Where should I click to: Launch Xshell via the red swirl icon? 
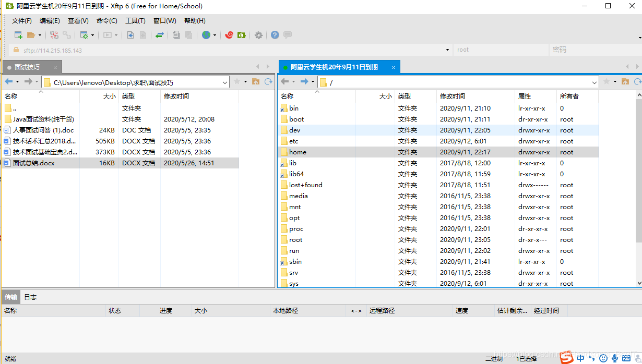(x=229, y=35)
